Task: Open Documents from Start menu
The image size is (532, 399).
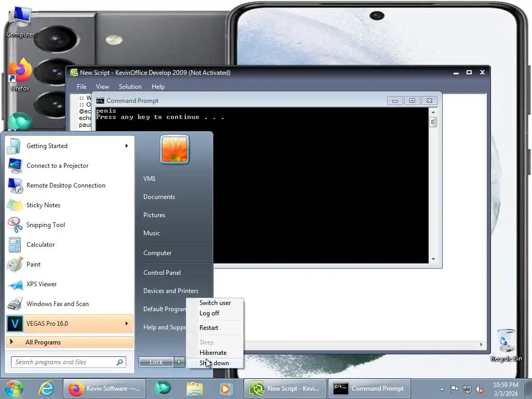Action: pyautogui.click(x=159, y=197)
